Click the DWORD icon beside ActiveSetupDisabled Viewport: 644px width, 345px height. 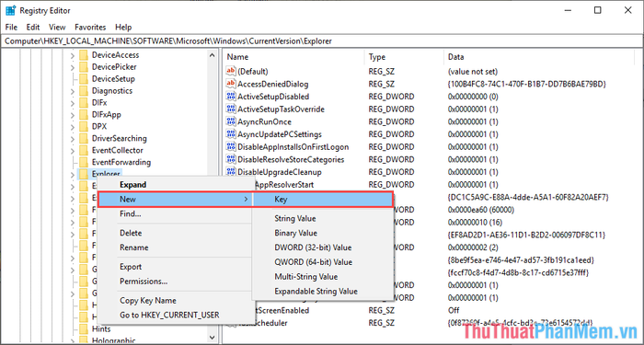point(231,97)
